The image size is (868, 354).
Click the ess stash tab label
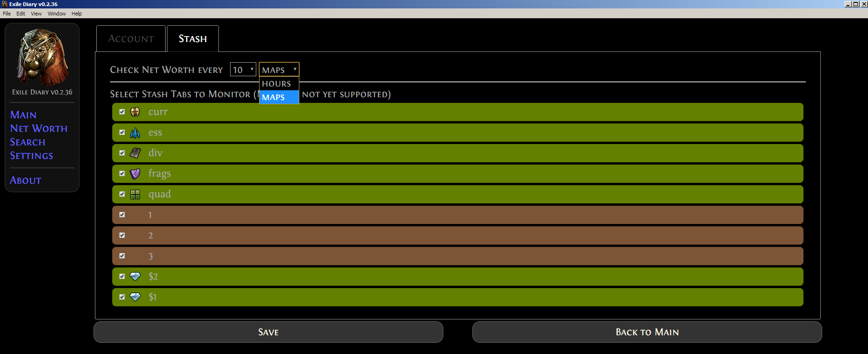155,132
